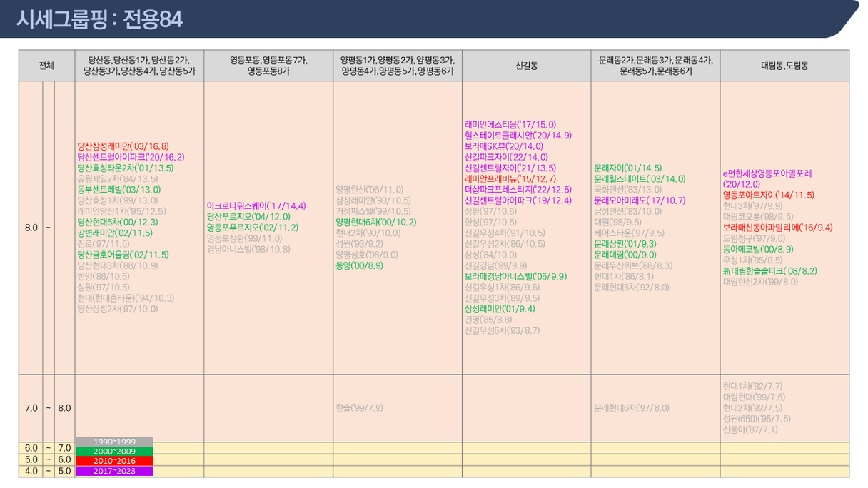Select 영등포푸르지오('02/11.2) entry
Screen dimensions: 868x488
click(252, 227)
